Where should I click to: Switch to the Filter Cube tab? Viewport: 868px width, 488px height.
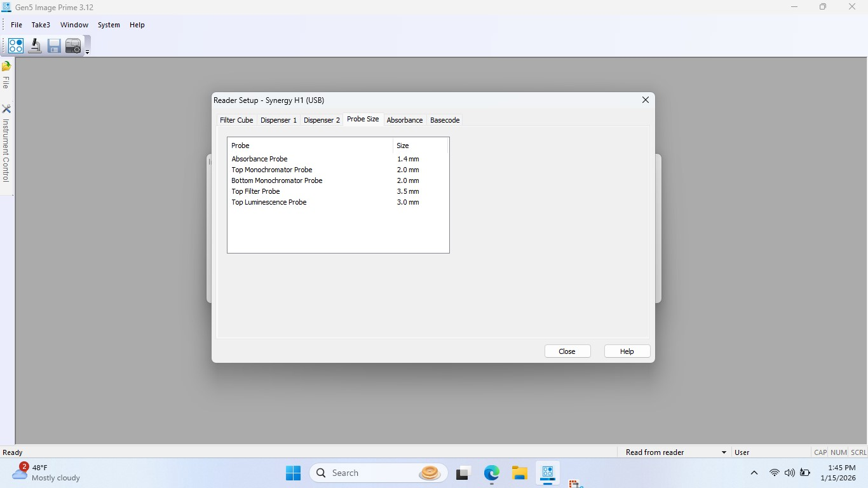tap(236, 120)
